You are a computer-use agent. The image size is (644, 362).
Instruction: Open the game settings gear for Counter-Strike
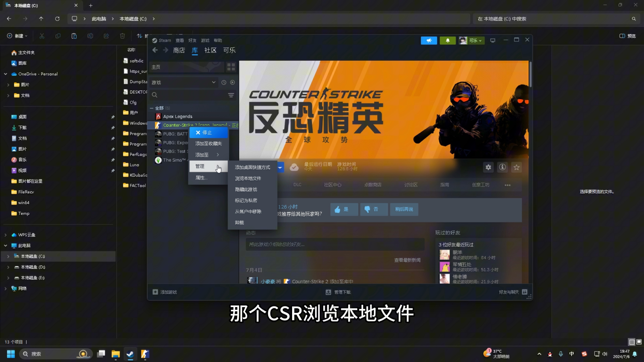[x=488, y=167]
